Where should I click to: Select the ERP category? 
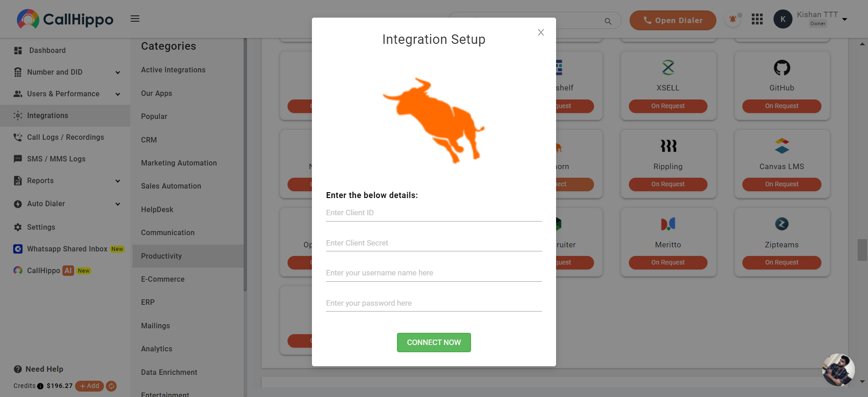tap(148, 302)
